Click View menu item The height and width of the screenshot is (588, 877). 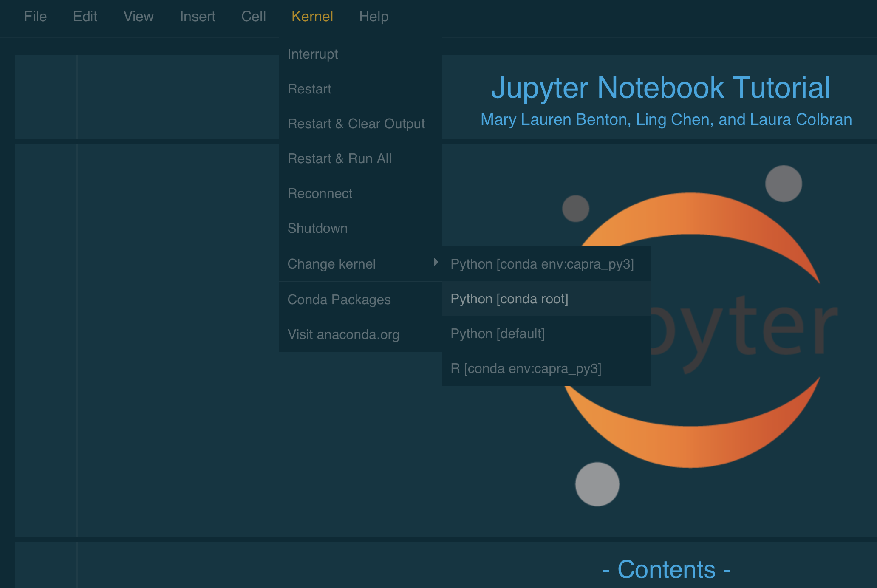click(x=139, y=17)
